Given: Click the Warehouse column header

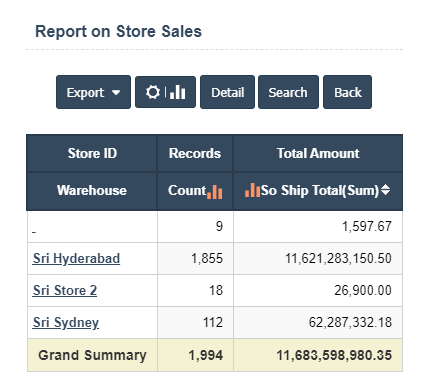Looking at the screenshot, I should [x=92, y=191].
